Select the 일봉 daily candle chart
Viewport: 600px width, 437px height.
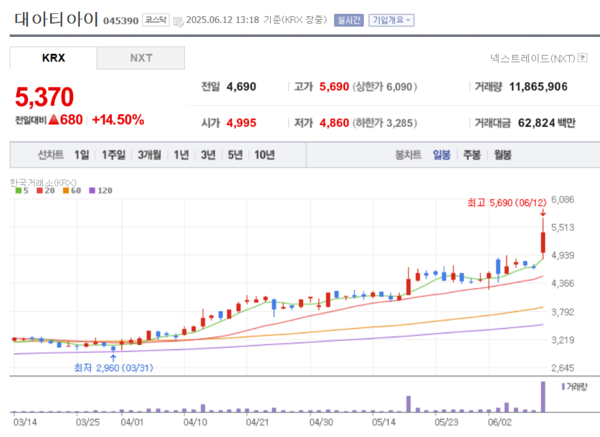tap(442, 155)
